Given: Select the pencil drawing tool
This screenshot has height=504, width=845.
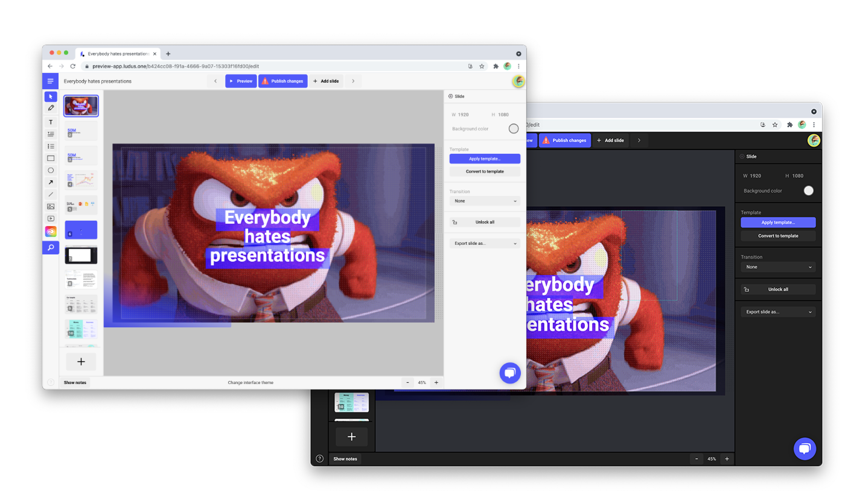Looking at the screenshot, I should pos(51,108).
